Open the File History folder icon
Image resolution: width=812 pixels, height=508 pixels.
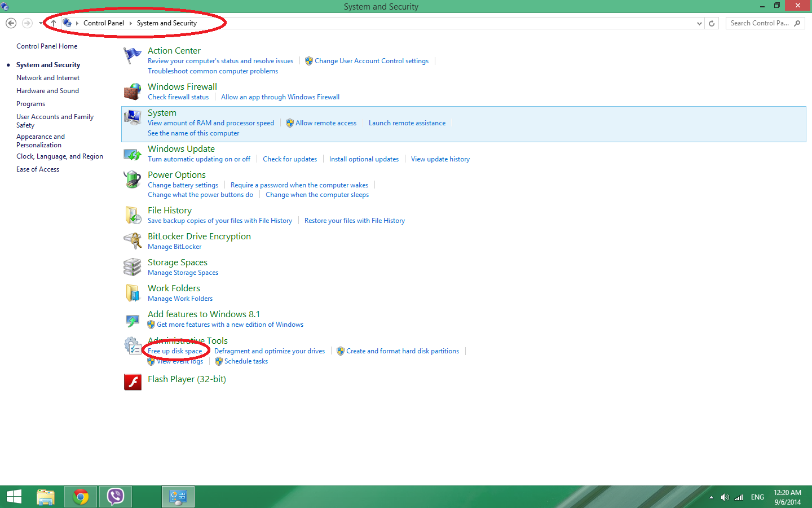pos(133,215)
